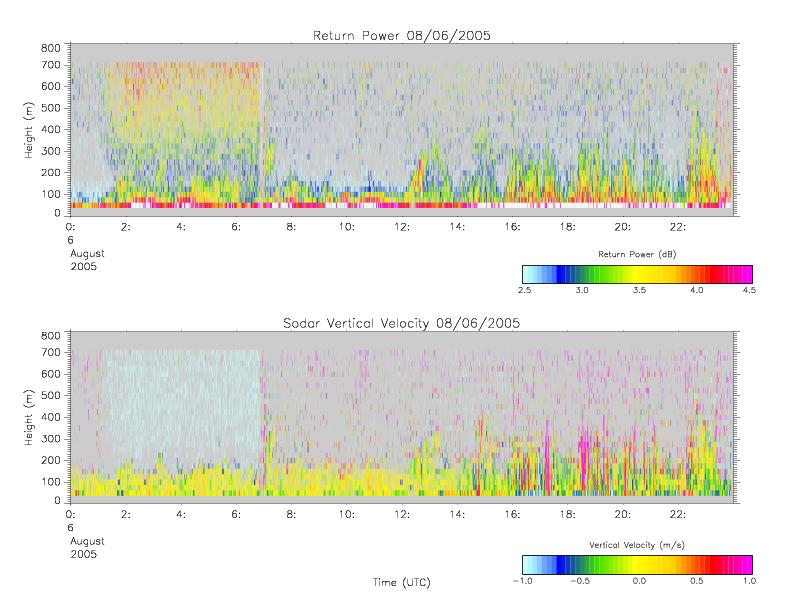Click the Return Power plot area
This screenshot has width=791, height=611.
click(402, 130)
